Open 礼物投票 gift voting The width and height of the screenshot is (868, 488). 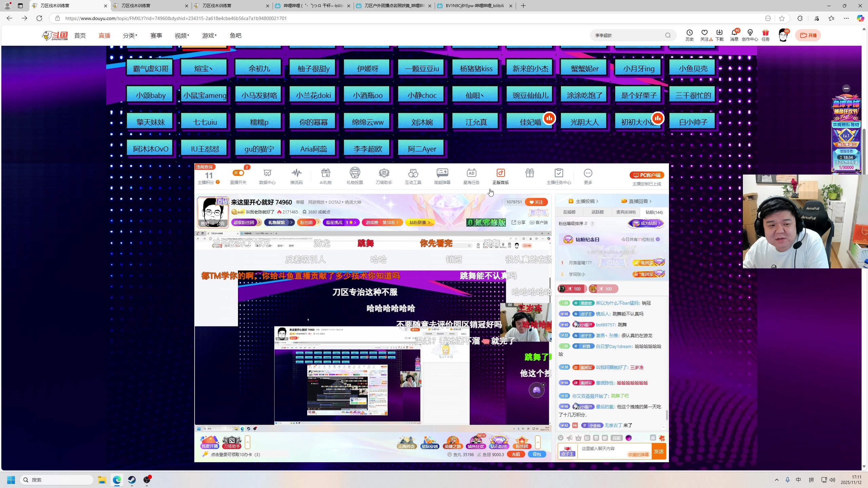point(355,176)
